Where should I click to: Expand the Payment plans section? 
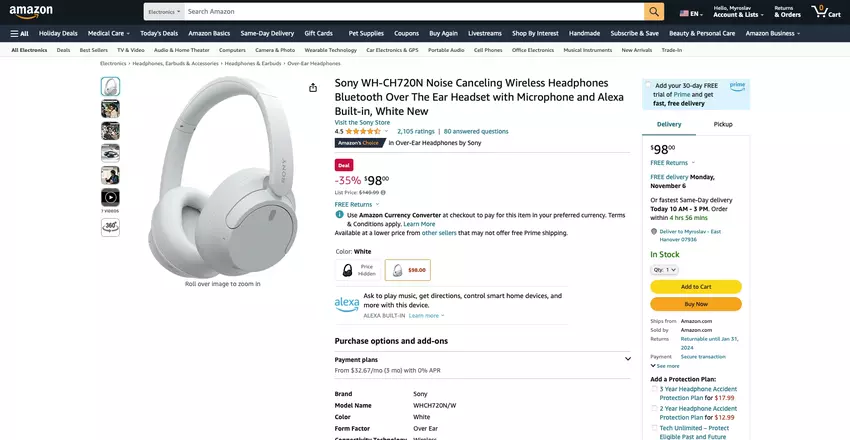tap(627, 359)
